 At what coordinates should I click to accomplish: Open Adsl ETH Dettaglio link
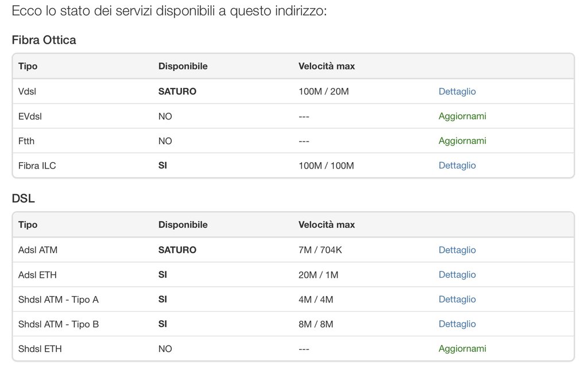pos(457,275)
